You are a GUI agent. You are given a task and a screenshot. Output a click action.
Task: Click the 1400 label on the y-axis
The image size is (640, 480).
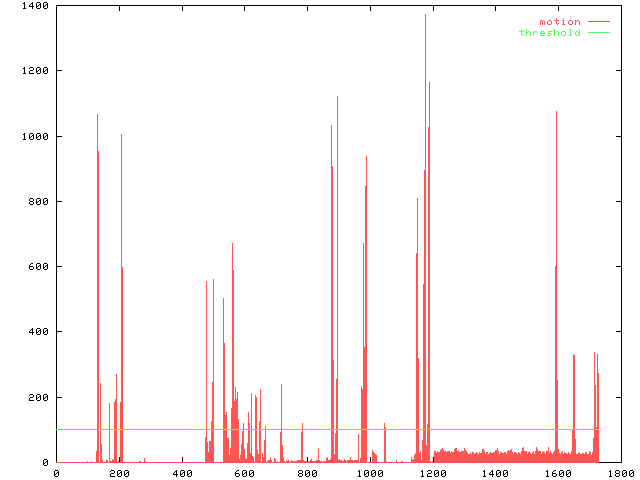coord(36,6)
